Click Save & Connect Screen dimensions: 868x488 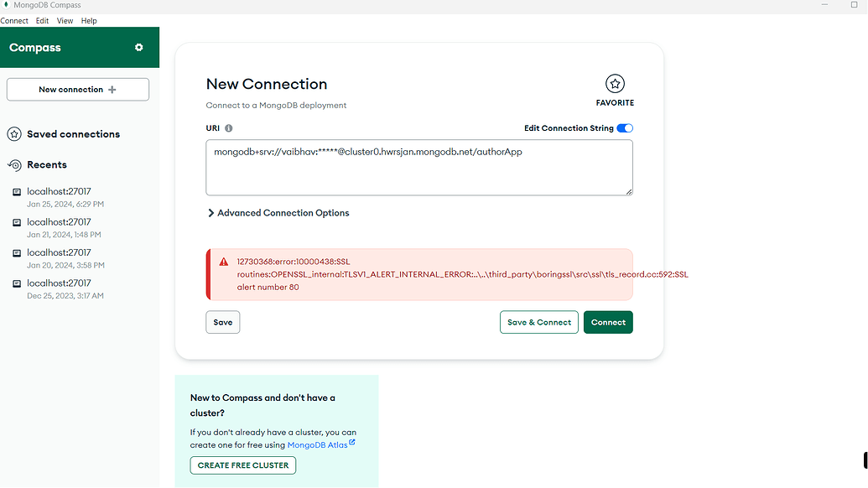point(538,322)
